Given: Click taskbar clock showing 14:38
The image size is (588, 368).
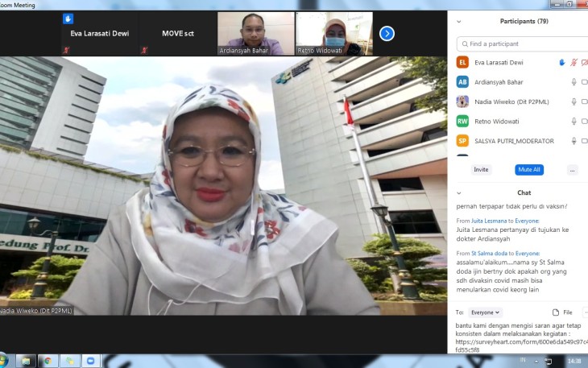Looking at the screenshot, I should (x=574, y=362).
